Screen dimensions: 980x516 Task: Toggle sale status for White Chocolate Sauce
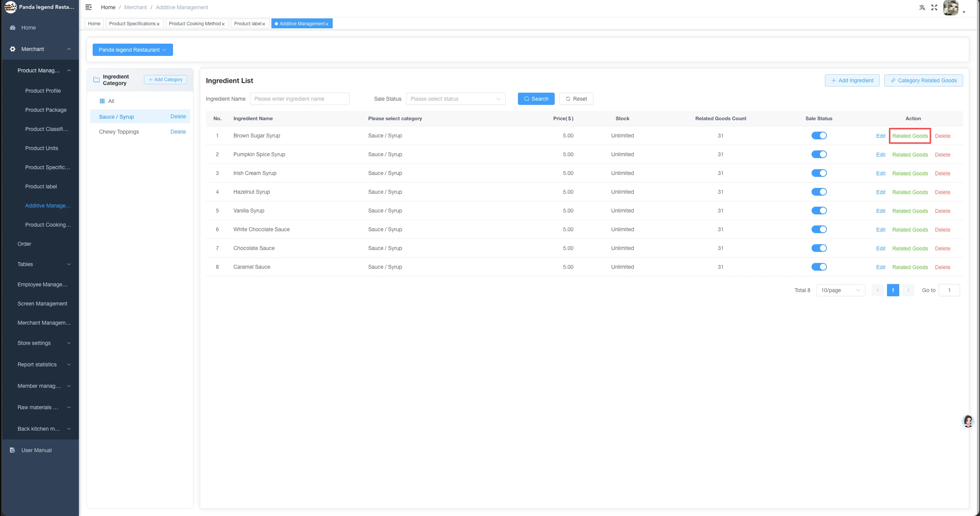pyautogui.click(x=819, y=229)
